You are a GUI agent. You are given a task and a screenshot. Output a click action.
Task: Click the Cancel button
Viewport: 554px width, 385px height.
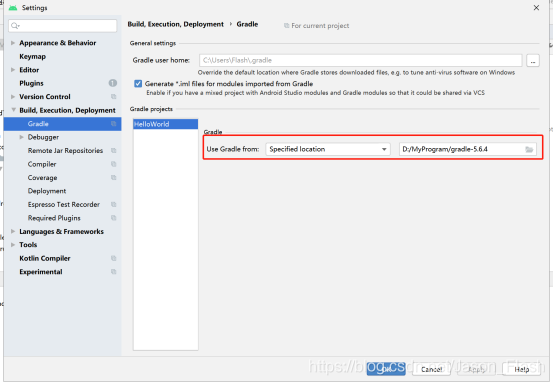(431, 369)
